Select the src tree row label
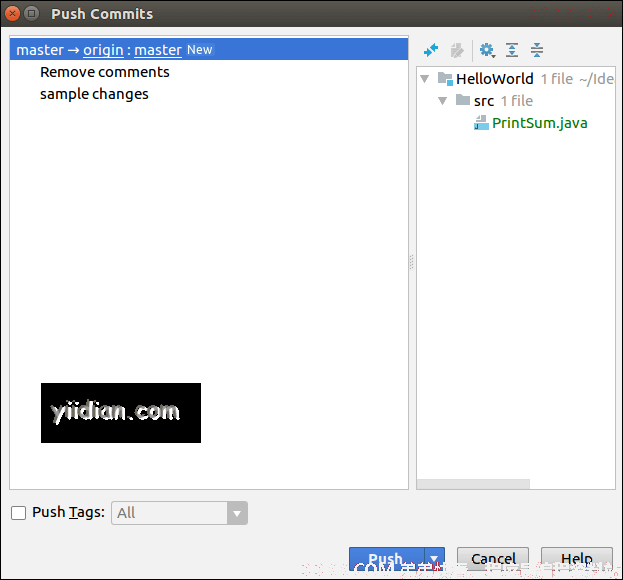Viewport: 623px width, 580px height. coord(484,101)
